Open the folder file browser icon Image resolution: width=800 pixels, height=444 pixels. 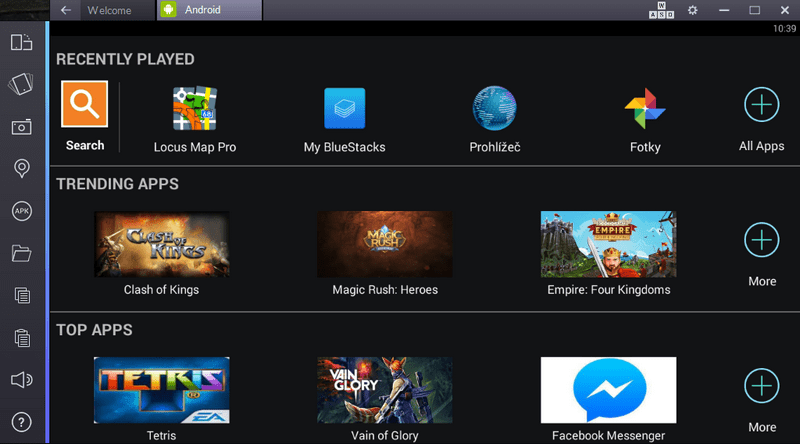[x=21, y=253]
